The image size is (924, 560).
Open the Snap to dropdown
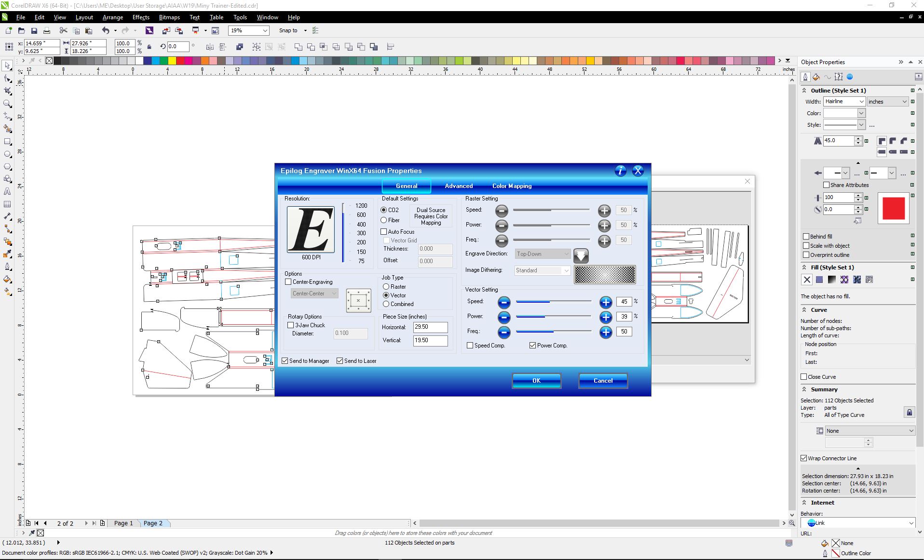pyautogui.click(x=305, y=30)
